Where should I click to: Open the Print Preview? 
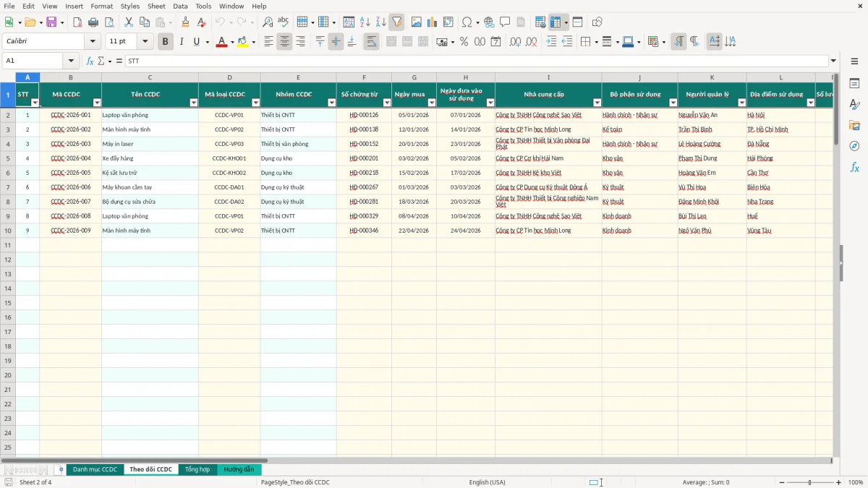coord(109,22)
